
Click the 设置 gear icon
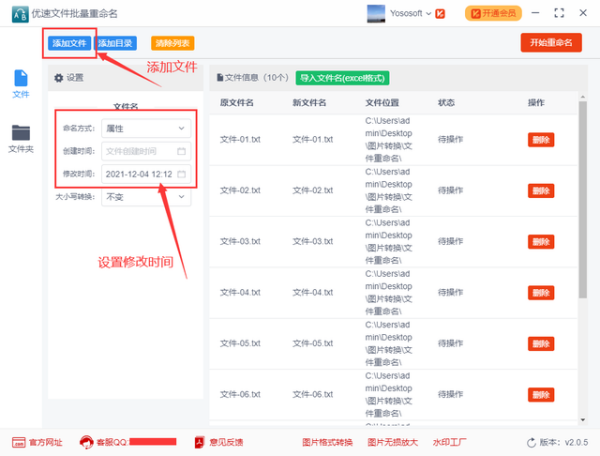[x=58, y=77]
